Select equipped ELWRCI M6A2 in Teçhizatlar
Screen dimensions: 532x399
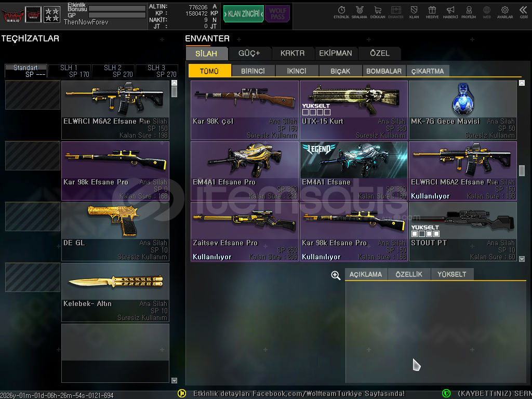115,110
